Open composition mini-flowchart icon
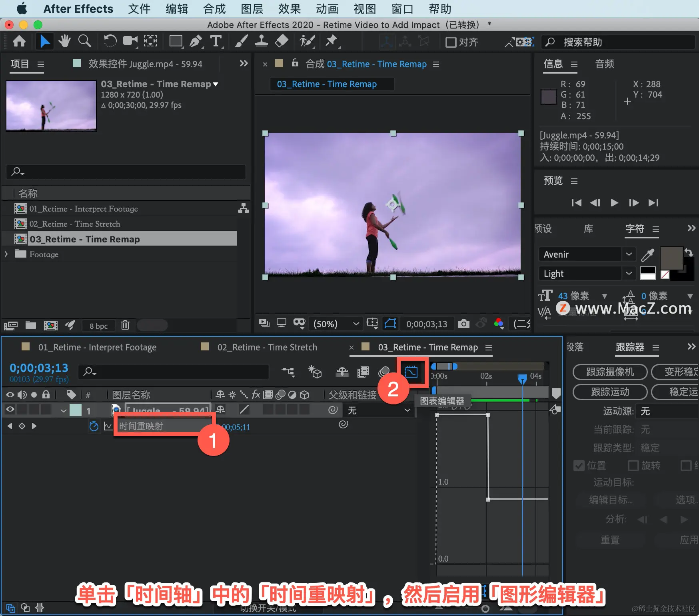Screen dimensions: 699x616 pos(288,372)
